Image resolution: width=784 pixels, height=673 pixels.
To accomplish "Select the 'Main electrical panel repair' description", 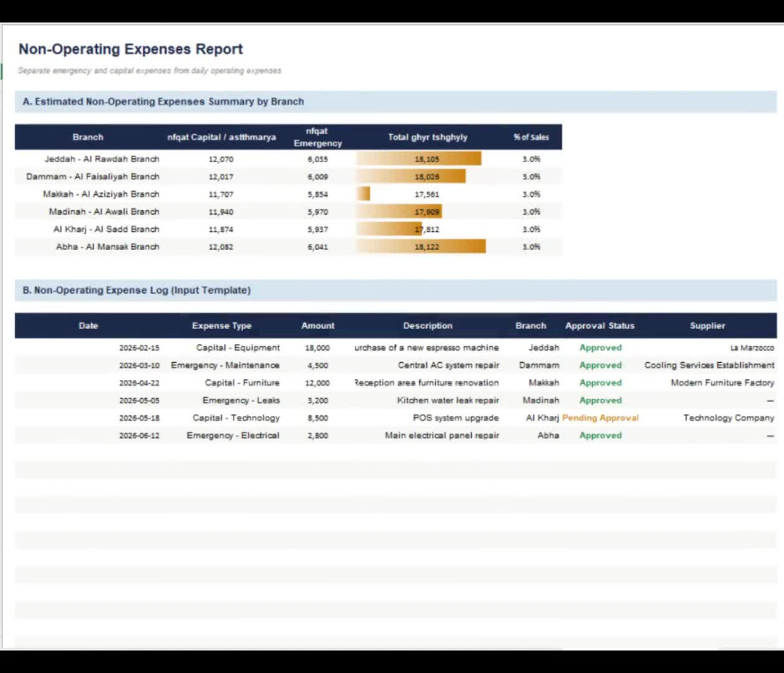I will point(442,435).
